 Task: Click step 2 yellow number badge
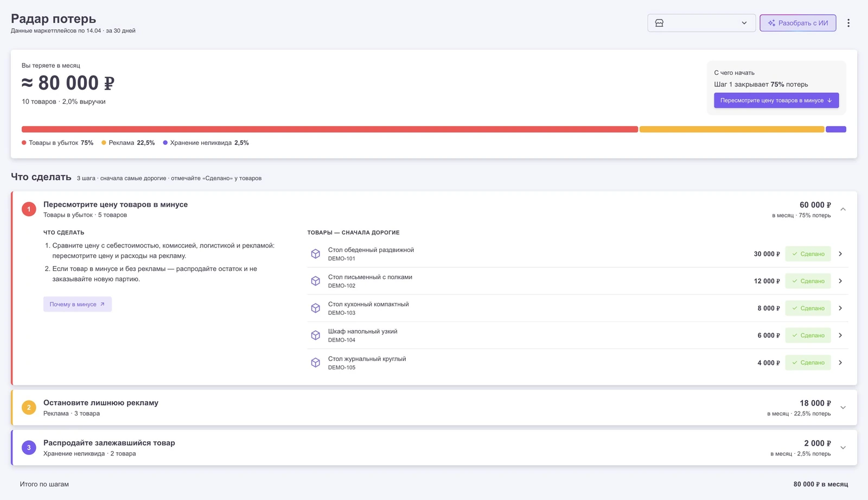point(29,407)
